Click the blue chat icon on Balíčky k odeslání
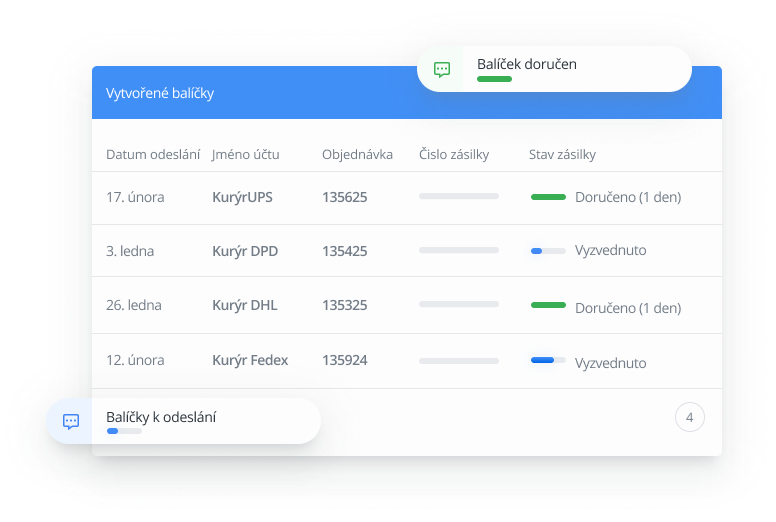This screenshot has width=776, height=522. pos(71,421)
